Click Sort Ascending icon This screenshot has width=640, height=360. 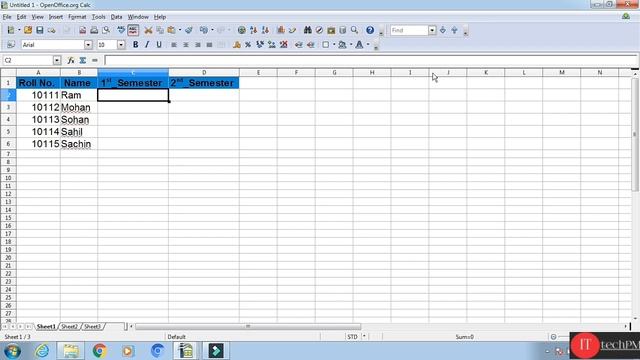point(253,30)
